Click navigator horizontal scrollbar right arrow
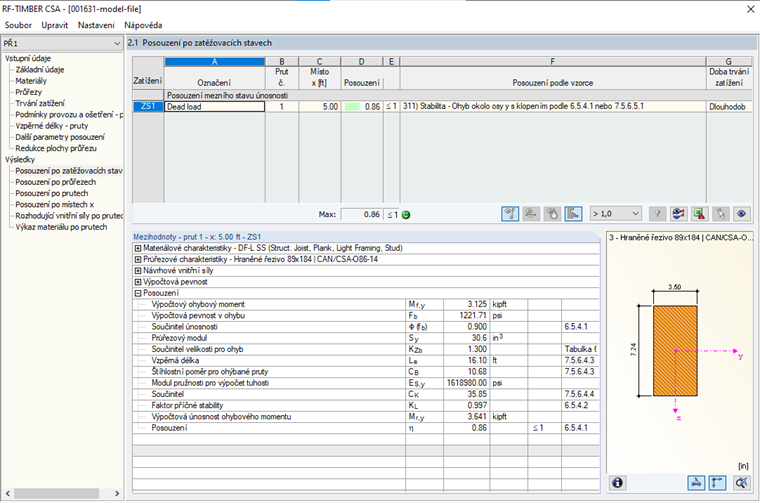This screenshot has height=503, width=760. click(x=117, y=493)
